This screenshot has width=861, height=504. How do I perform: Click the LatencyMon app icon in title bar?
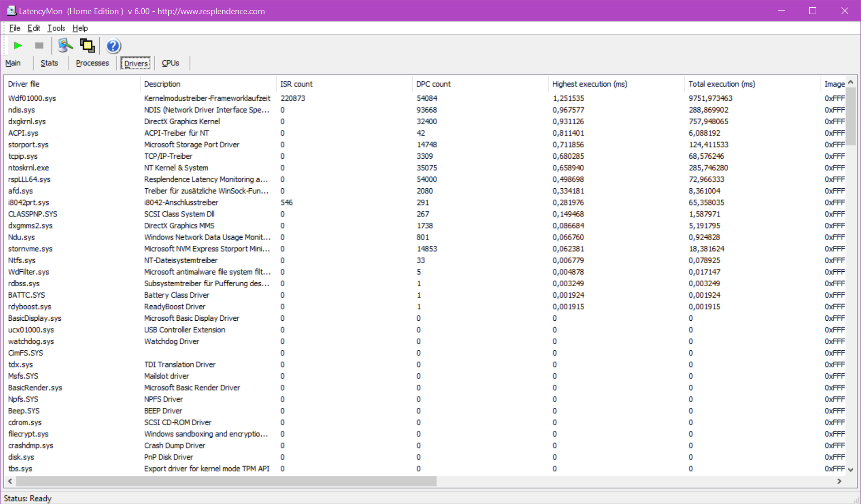pos(11,11)
